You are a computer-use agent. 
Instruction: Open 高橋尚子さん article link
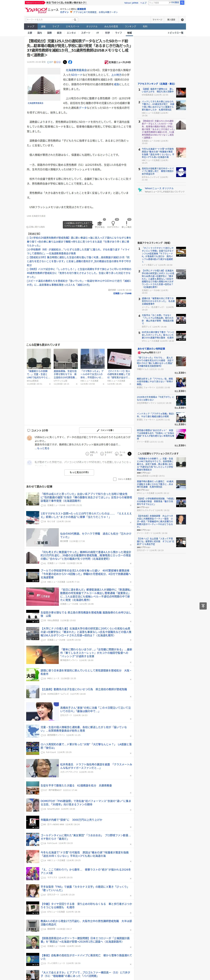tap(95, 709)
